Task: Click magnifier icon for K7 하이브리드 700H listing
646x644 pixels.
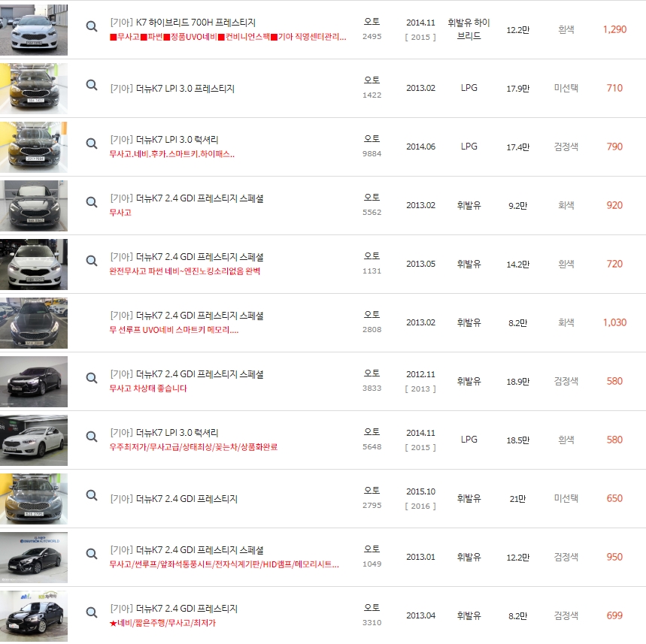Action: point(92,26)
